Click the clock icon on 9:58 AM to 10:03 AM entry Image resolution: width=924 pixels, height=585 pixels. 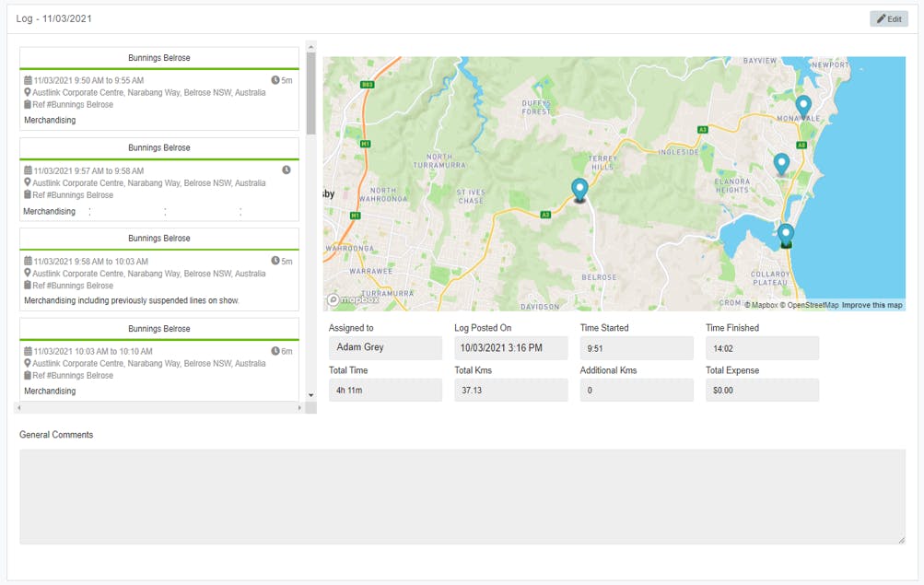coord(275,261)
